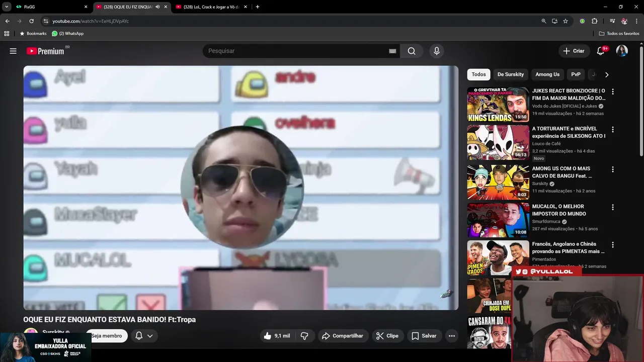Save the video to a playlist

point(424,336)
